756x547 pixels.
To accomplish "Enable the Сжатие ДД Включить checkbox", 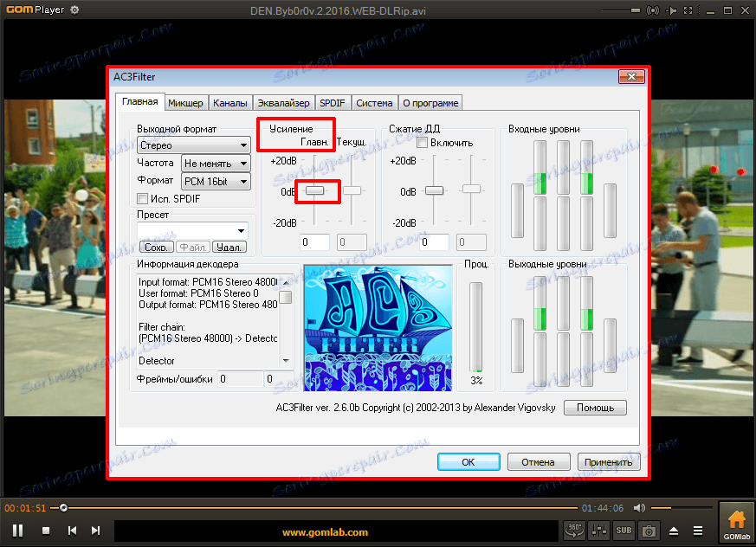I will pyautogui.click(x=423, y=143).
